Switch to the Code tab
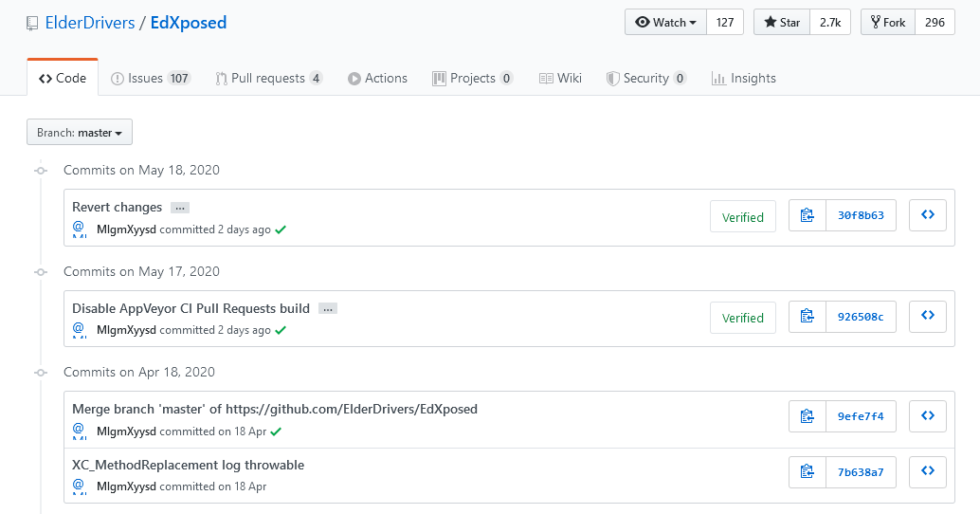Viewport: 980px width, 514px height. 63,78
